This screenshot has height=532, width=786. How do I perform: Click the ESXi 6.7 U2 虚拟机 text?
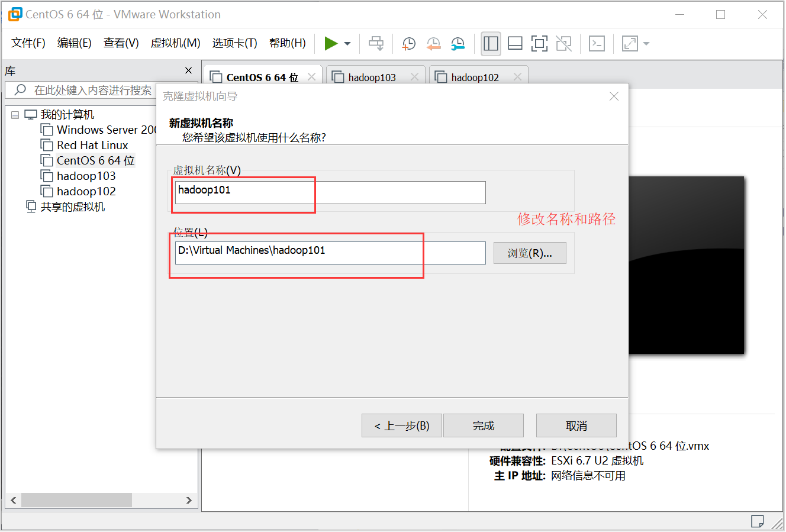(x=597, y=460)
